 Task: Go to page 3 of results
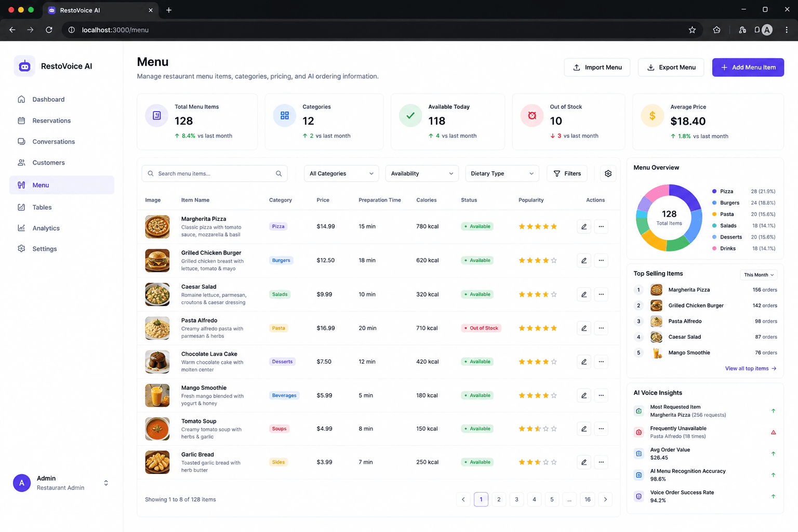(x=516, y=499)
